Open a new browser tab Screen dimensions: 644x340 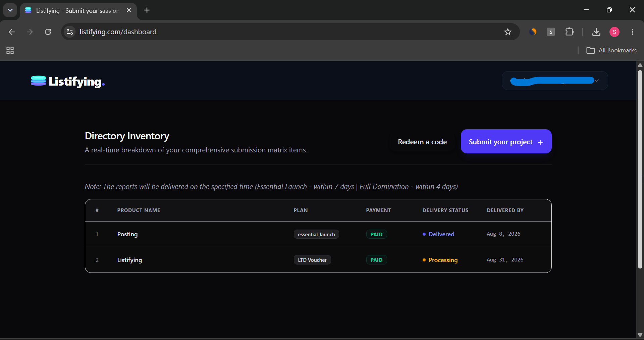tap(147, 10)
